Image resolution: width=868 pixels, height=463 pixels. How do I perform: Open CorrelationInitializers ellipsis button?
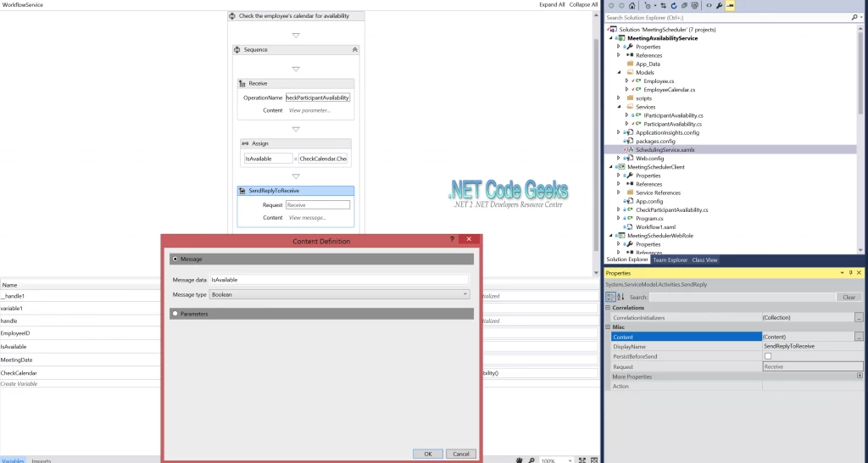859,318
